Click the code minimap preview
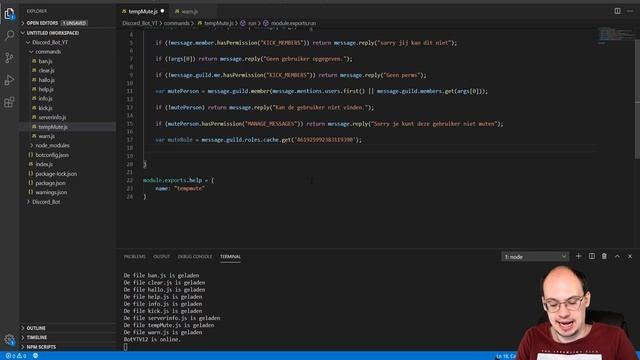Image resolution: width=640 pixels, height=360 pixels. click(x=616, y=36)
